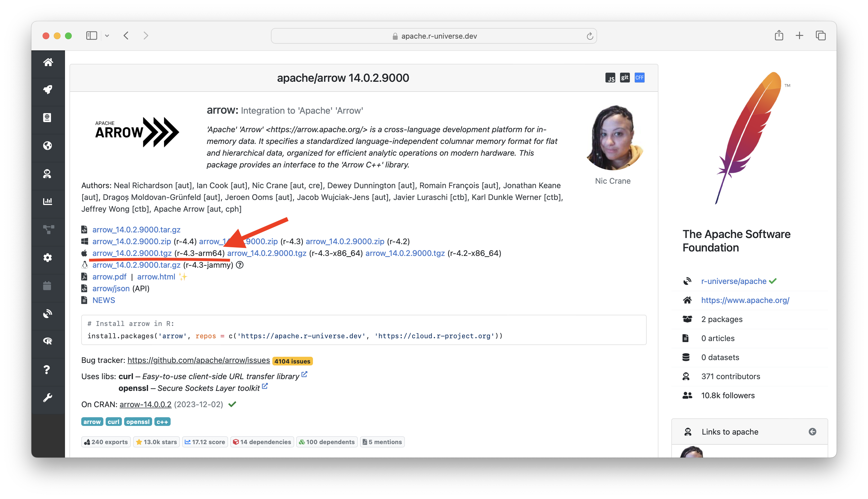Open the home icon in the left sidebar
This screenshot has width=868, height=499.
[48, 62]
